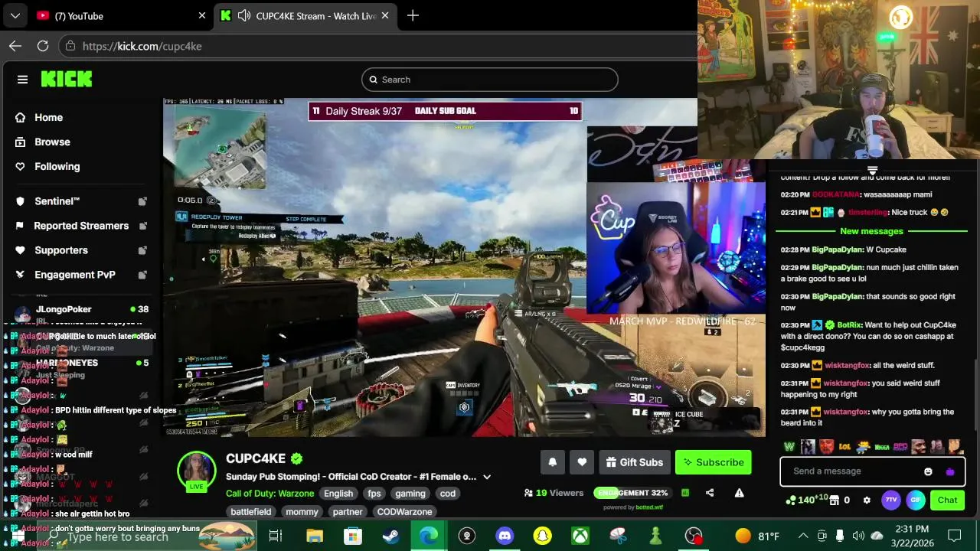The height and width of the screenshot is (551, 980).
Task: Click the report warning triangle icon
Action: point(739,493)
